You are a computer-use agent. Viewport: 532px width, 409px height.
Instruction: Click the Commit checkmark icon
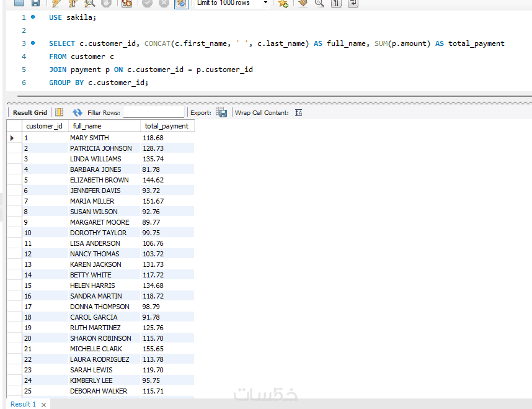[x=147, y=3]
